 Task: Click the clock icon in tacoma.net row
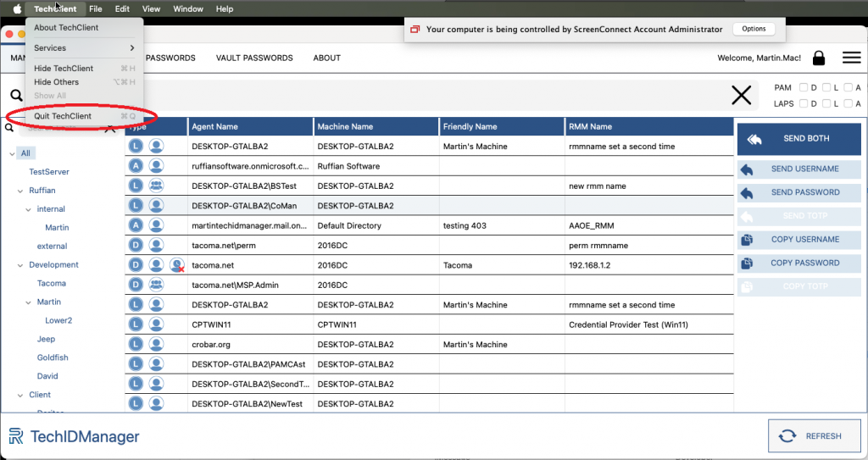(x=177, y=265)
